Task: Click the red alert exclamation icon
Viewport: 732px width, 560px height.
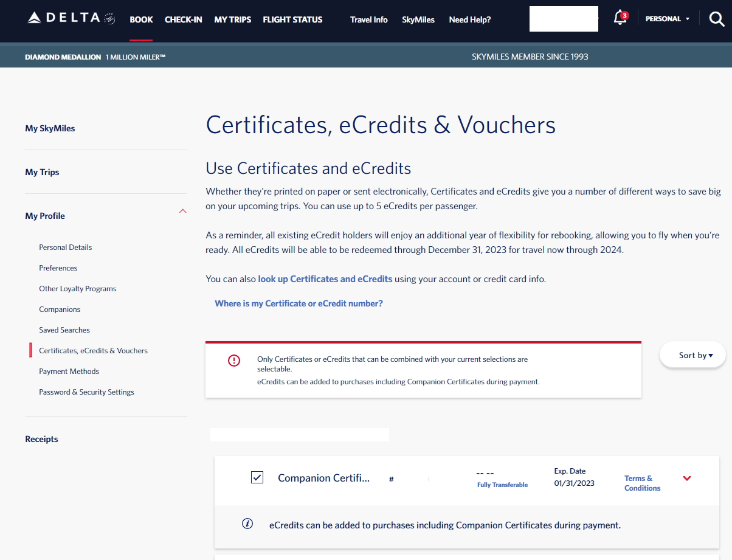Action: click(234, 361)
